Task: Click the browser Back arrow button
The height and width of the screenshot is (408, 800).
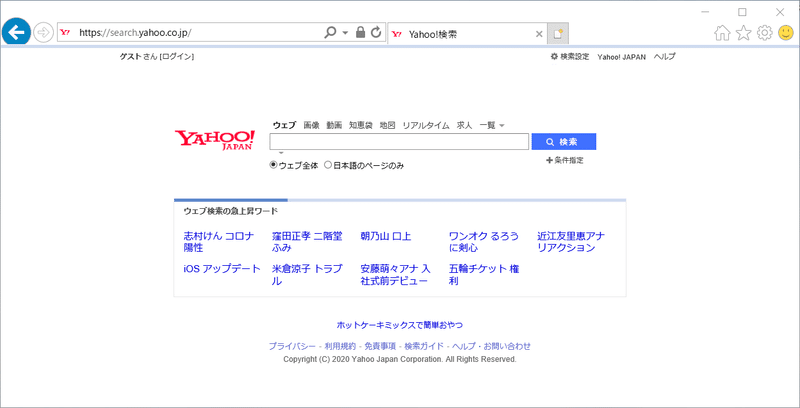Action: tap(16, 32)
